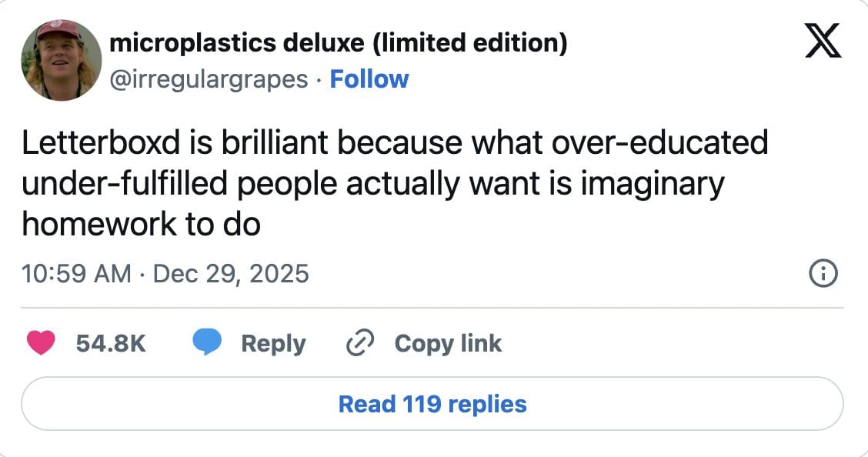Image resolution: width=868 pixels, height=457 pixels.
Task: Open the microplastics deluxe display name
Action: click(x=339, y=44)
